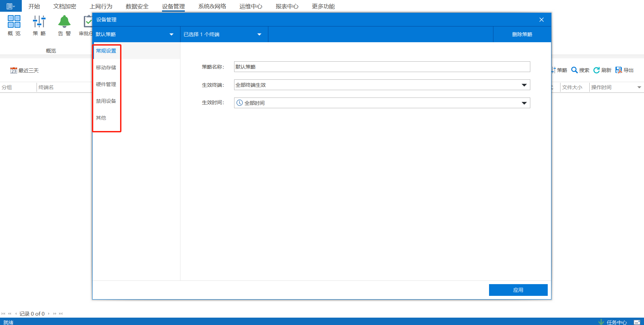
Task: Click the Export (导出) icon
Action: pyautogui.click(x=619, y=70)
